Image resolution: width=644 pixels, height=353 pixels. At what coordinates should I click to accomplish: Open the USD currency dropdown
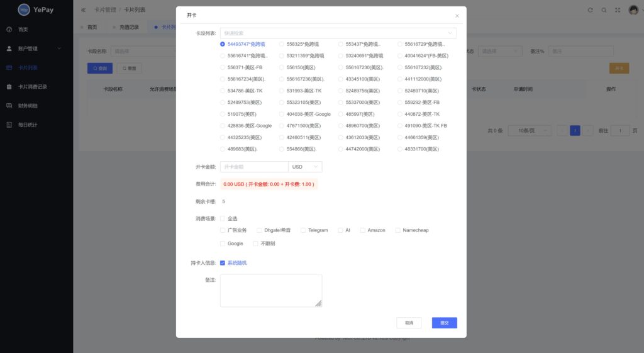305,167
